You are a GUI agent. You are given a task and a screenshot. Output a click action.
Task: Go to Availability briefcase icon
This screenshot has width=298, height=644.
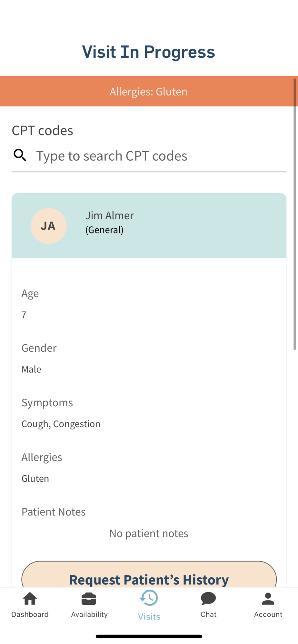[x=89, y=599]
